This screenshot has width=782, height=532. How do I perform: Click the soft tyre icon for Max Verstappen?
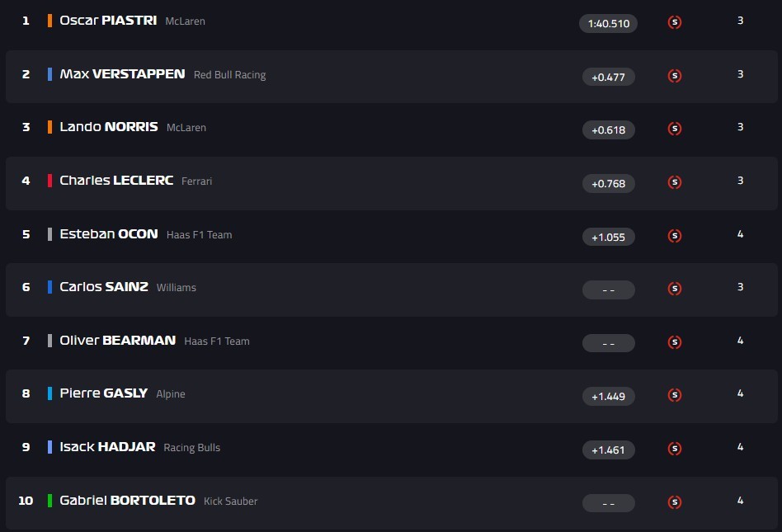tap(675, 76)
